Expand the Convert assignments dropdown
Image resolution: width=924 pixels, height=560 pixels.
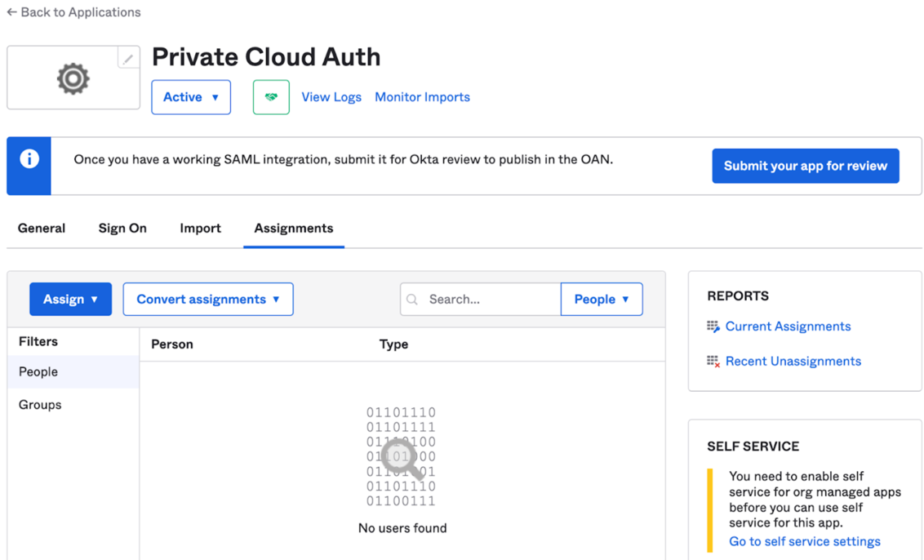208,299
